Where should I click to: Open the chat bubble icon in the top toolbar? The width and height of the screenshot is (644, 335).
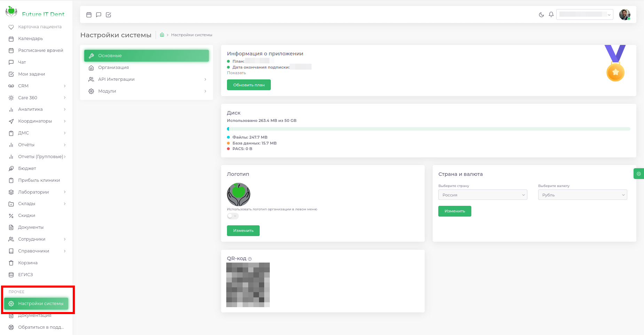(99, 15)
